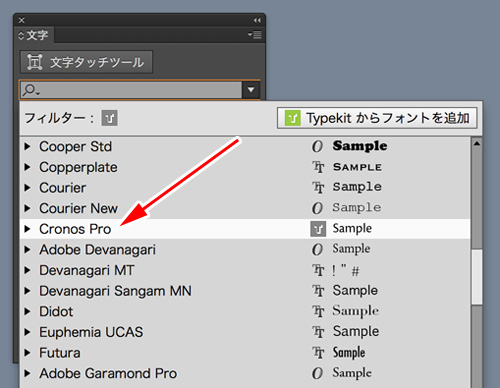Click the Typekit icon for Cronos Pro
This screenshot has height=388, width=500.
(318, 229)
